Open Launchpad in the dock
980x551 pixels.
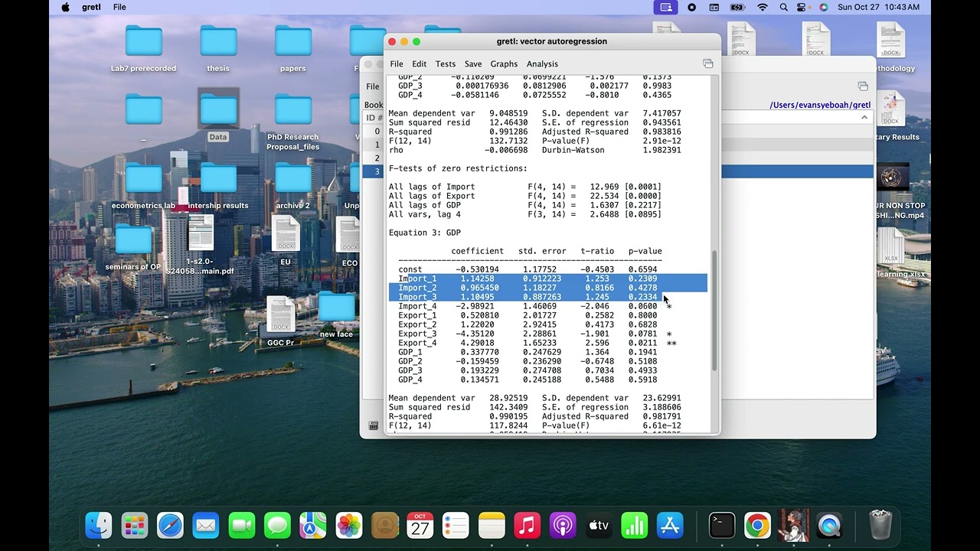pos(135,526)
